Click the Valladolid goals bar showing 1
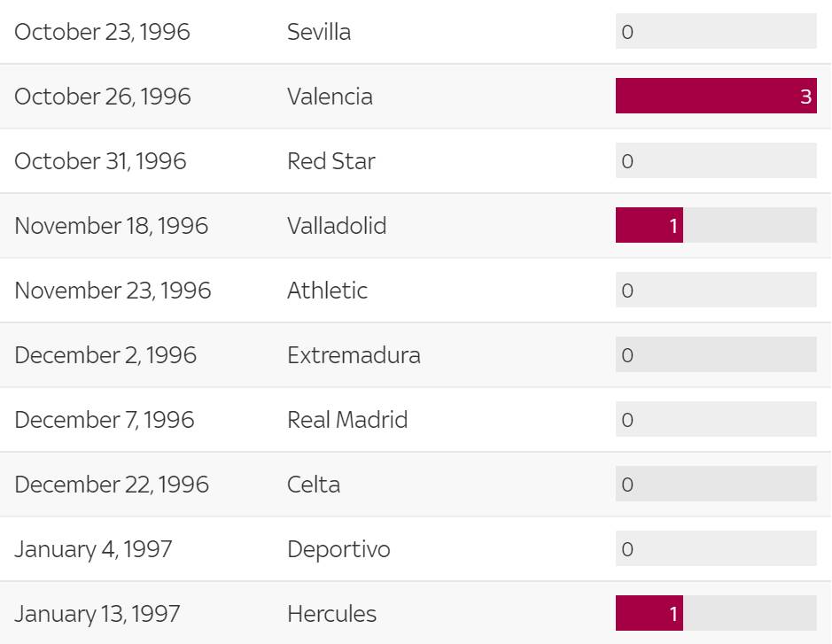The width and height of the screenshot is (832, 644). point(649,226)
